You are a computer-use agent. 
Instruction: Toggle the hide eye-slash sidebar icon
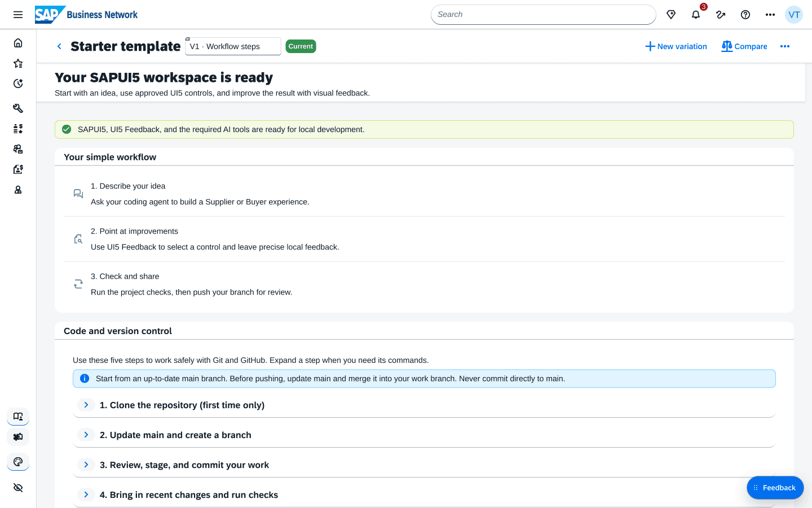(x=18, y=488)
